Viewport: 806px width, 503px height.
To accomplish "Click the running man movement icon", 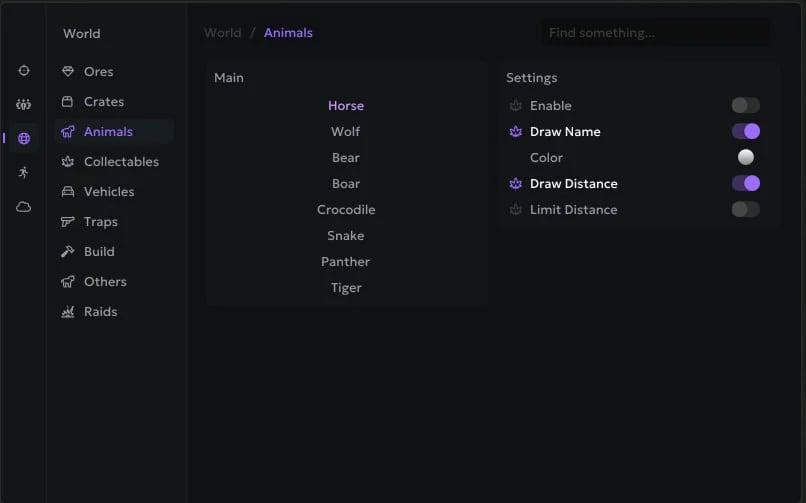I will 24,173.
